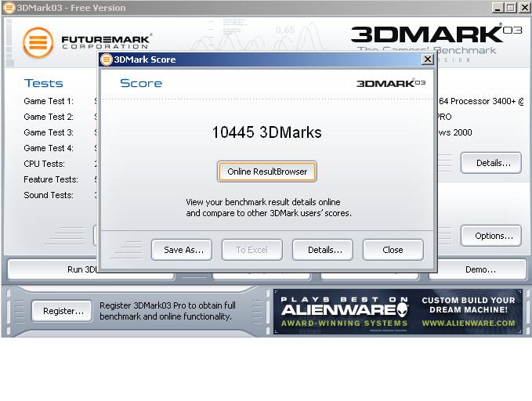Viewport: 532px width, 401px height.
Task: Click the Tests heading
Action: (x=43, y=83)
